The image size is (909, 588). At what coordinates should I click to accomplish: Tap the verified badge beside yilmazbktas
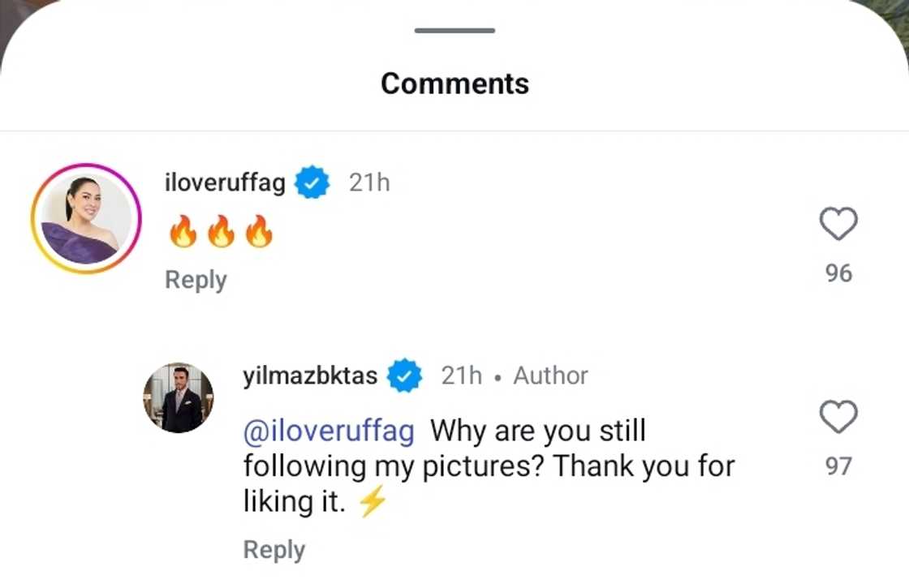(403, 376)
